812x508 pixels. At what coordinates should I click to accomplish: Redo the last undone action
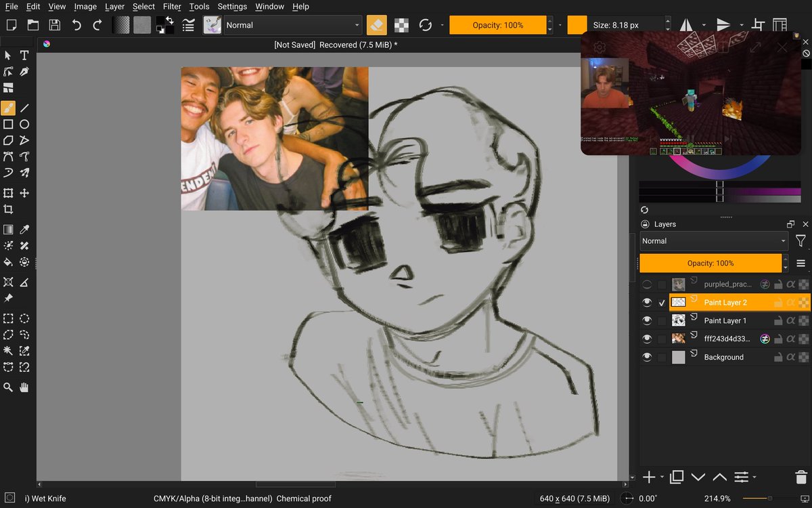coord(97,25)
